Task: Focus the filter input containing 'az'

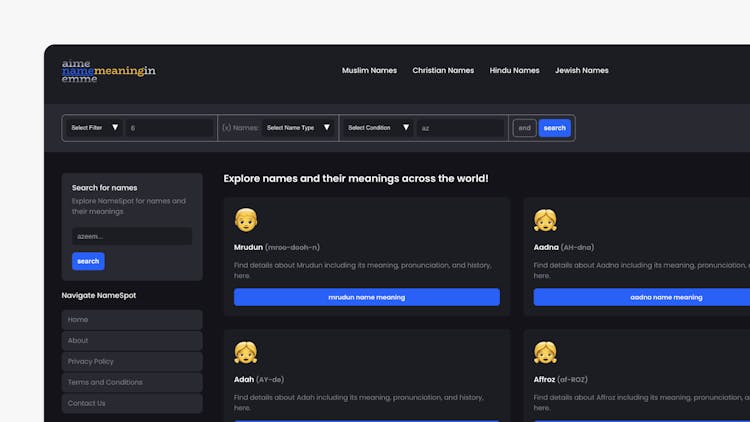Action: point(460,128)
